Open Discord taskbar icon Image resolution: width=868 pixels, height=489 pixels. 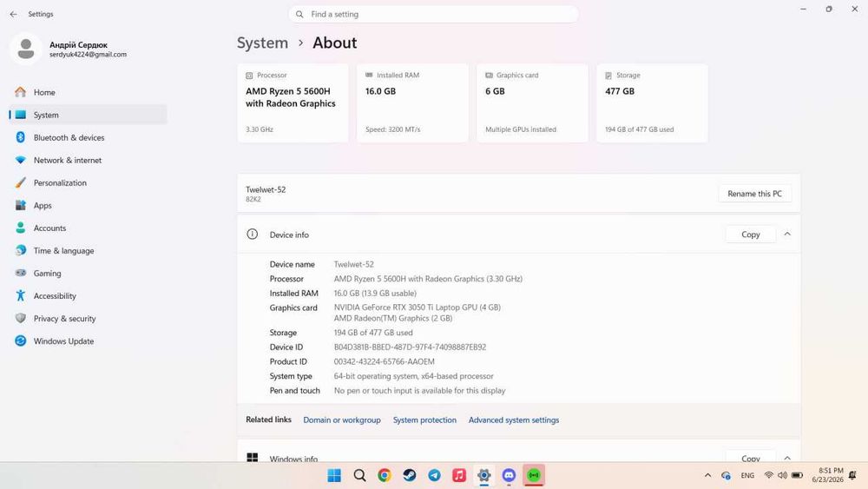(510, 475)
